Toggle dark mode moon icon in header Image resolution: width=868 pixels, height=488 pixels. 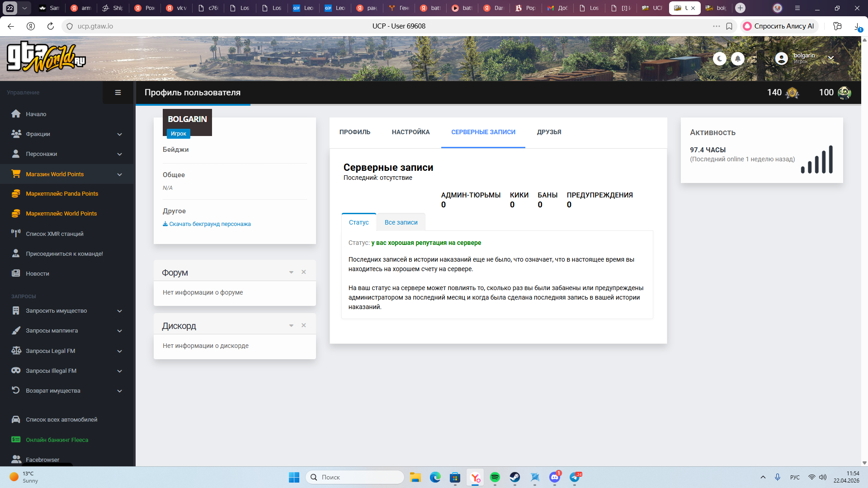tap(719, 59)
